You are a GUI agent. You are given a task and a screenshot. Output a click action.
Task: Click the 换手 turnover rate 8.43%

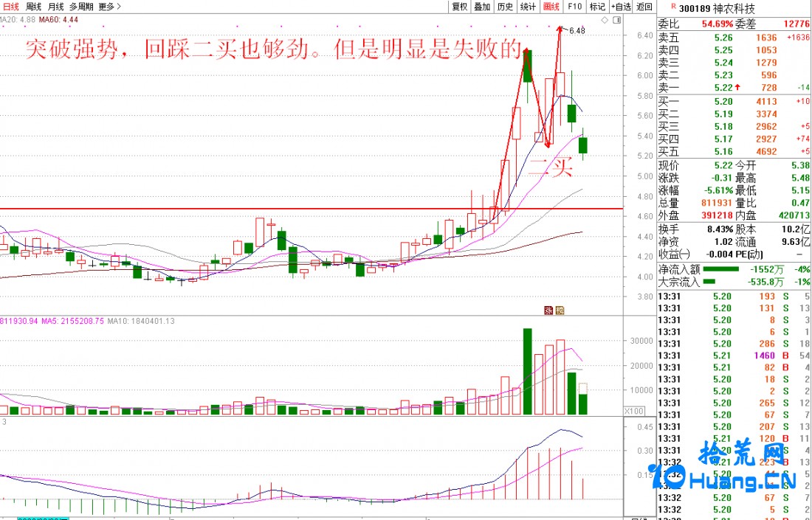point(719,229)
